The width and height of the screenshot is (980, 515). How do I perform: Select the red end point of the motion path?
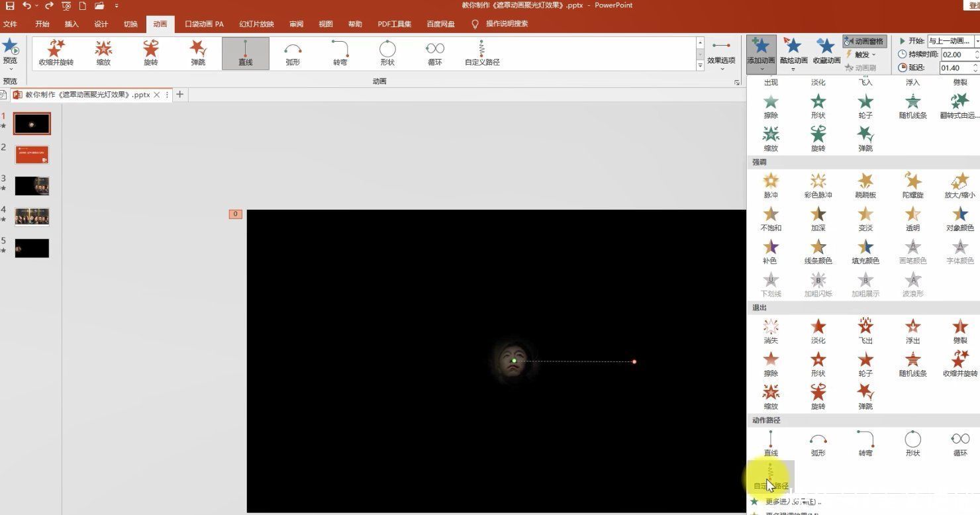tap(634, 361)
